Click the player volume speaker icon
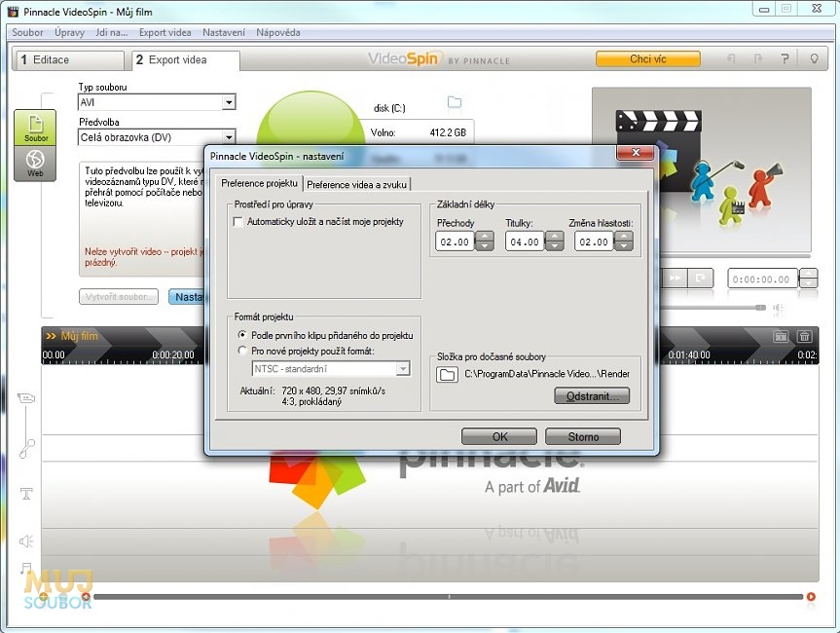 click(x=778, y=308)
